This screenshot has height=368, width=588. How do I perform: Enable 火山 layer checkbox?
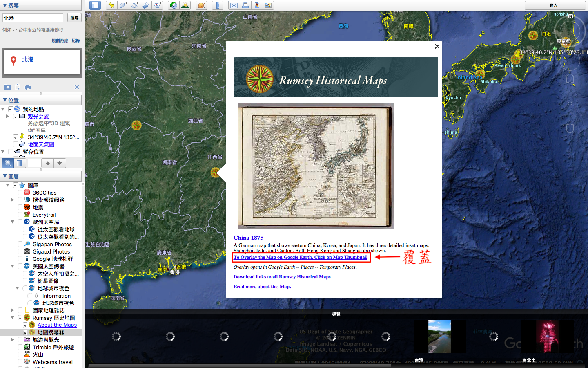[20, 355]
